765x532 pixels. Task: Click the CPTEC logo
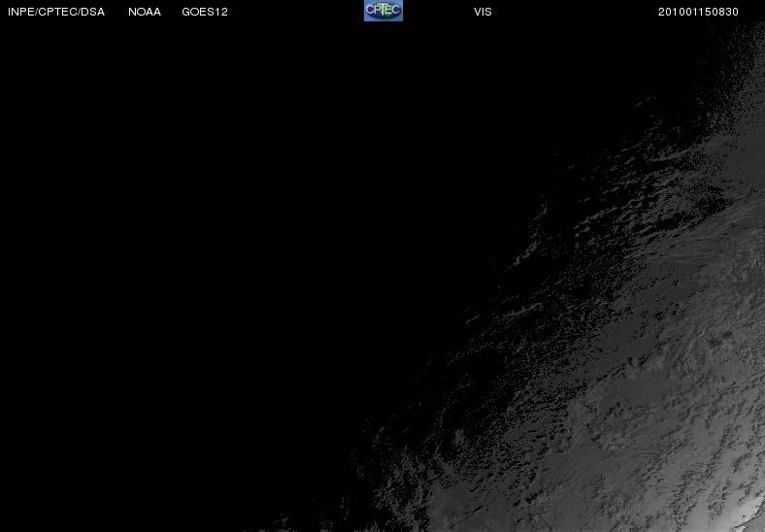(383, 11)
